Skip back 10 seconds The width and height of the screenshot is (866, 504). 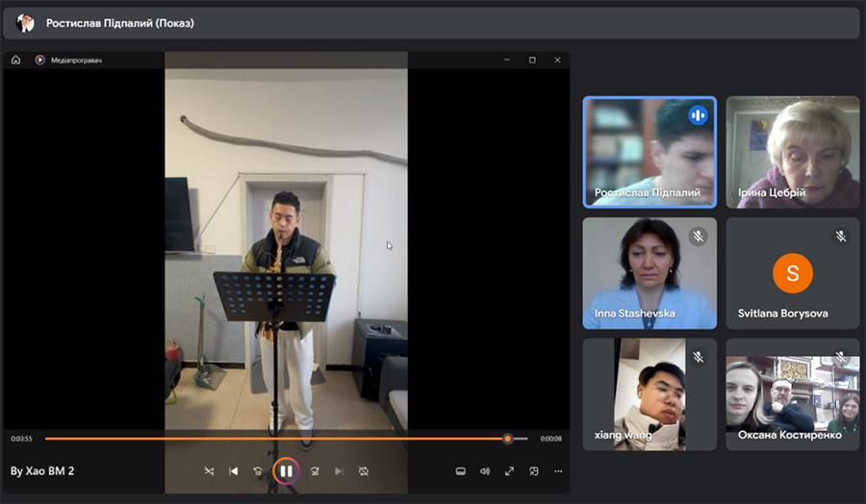258,471
